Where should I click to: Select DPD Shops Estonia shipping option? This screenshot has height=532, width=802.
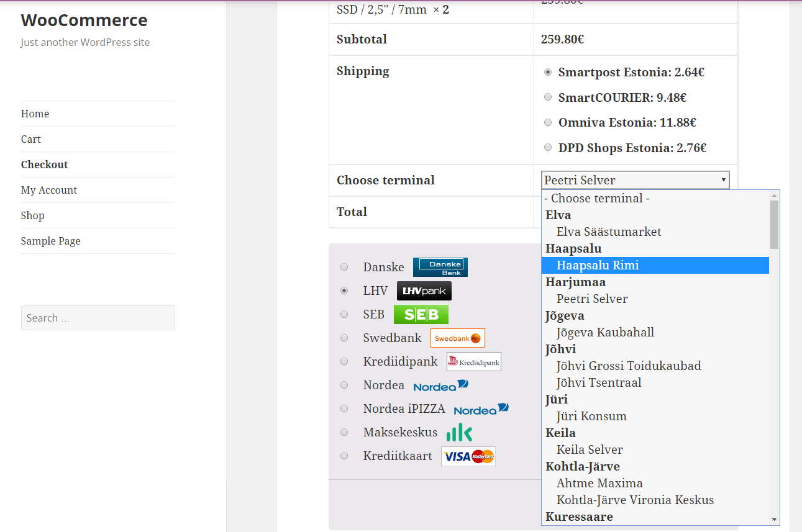click(548, 148)
